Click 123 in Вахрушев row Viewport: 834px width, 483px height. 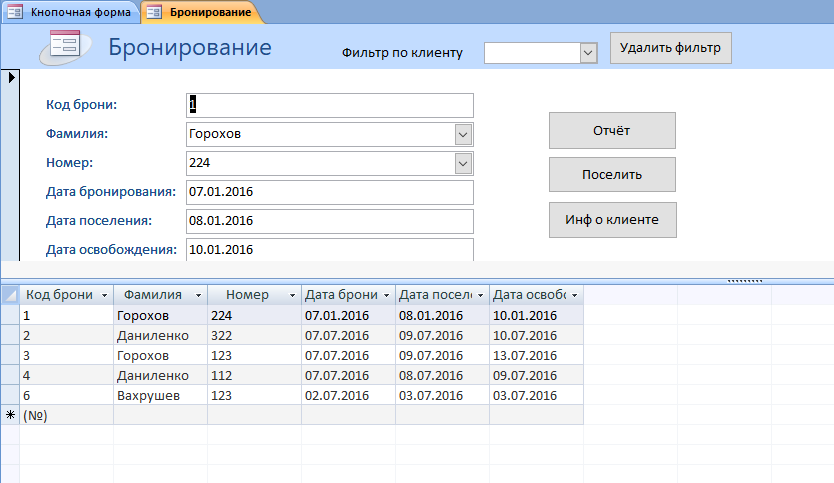point(254,395)
